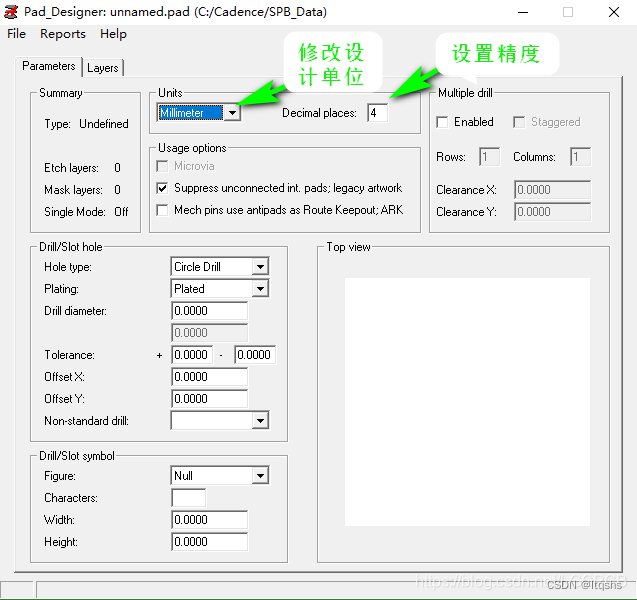Open the Reports menu

point(63,34)
